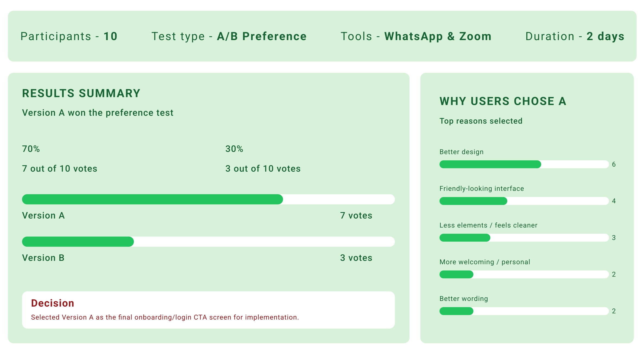The height and width of the screenshot is (354, 644).
Task: Click the WHY USERS CHOSE A heading
Action: pyautogui.click(x=503, y=101)
